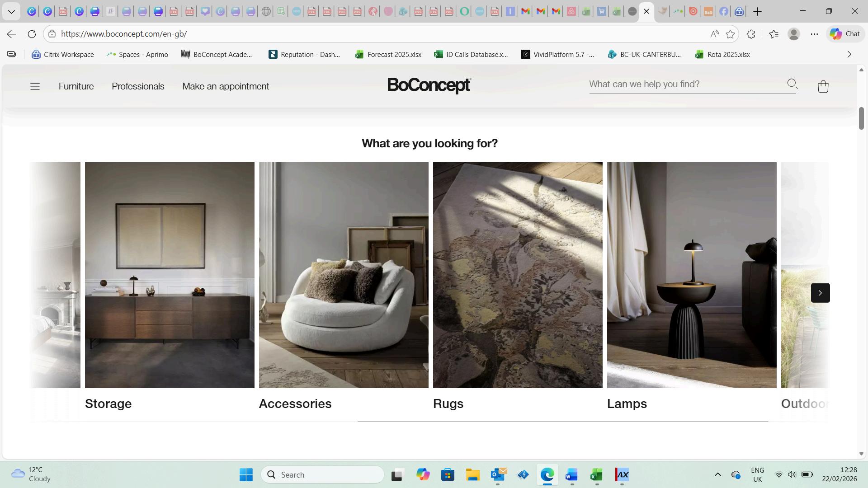Click the carousel progress bar
868x488 pixels.
(562, 422)
